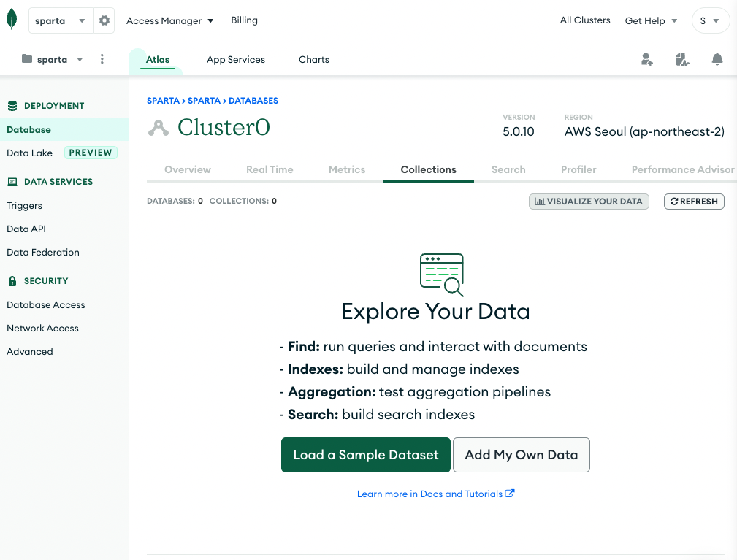This screenshot has height=560, width=737.
Task: Click the DATABASES breadcrumb
Action: point(253,101)
